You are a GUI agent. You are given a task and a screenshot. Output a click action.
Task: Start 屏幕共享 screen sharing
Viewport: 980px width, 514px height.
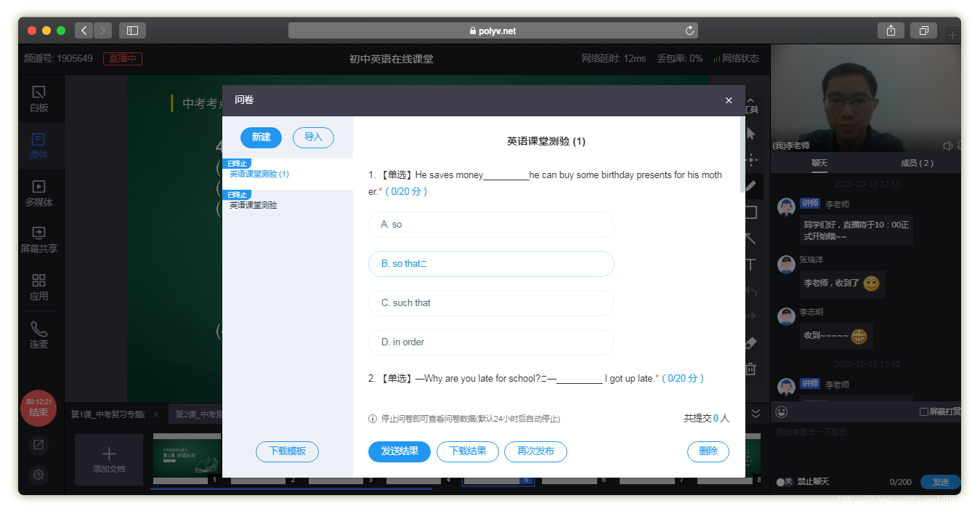[x=39, y=239]
